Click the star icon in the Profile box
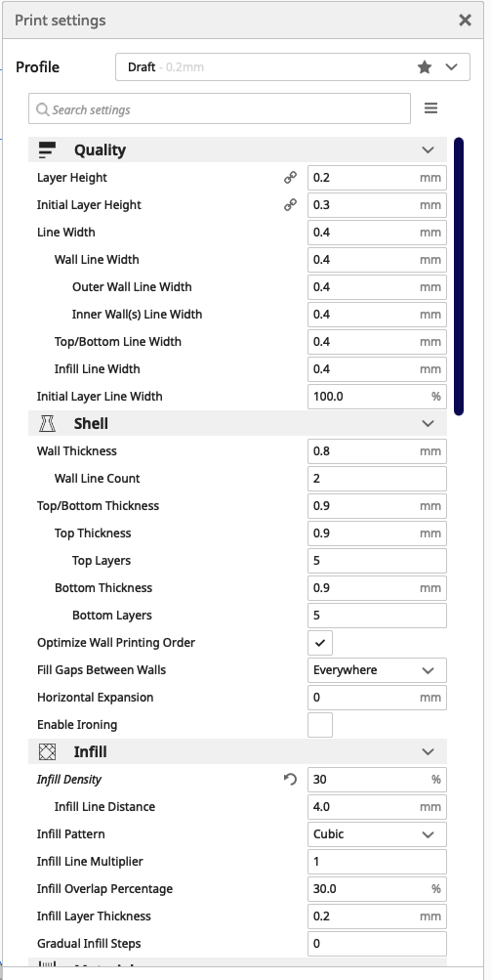The image size is (491, 980). coord(425,66)
